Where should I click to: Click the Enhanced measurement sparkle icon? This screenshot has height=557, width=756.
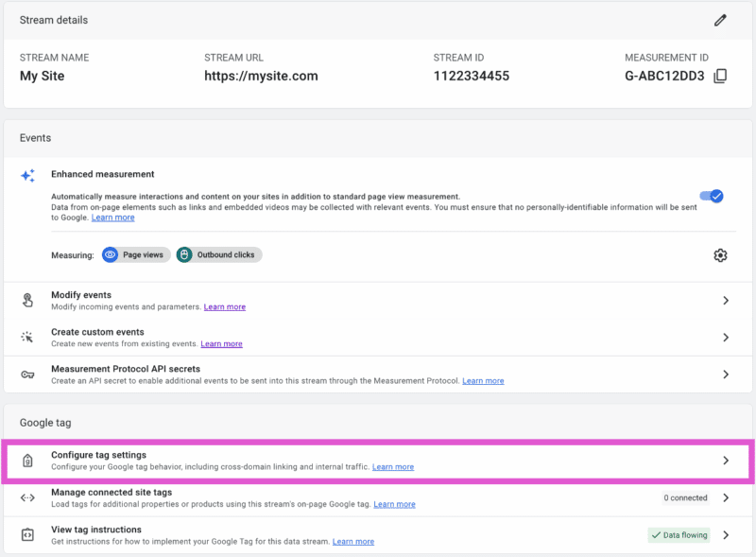click(28, 176)
